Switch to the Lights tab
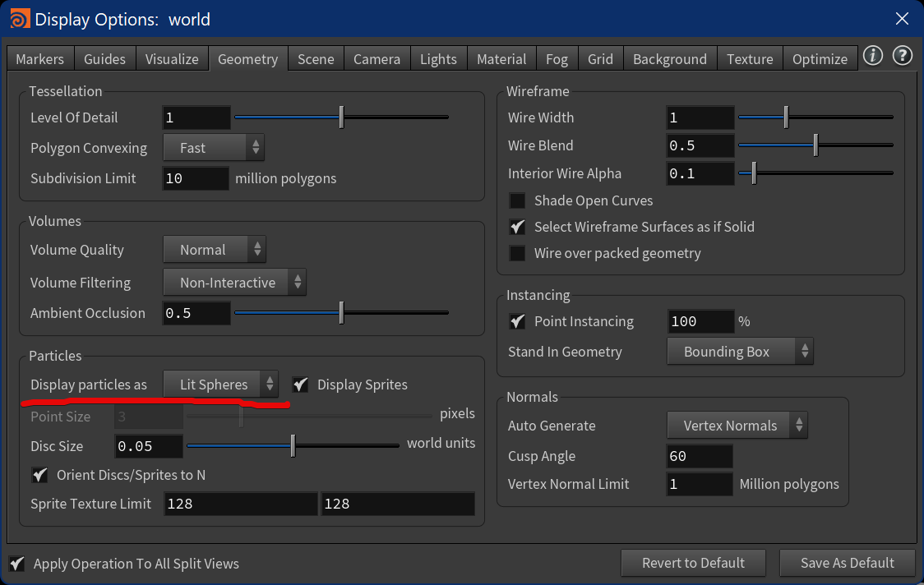Viewport: 924px width, 585px height. (x=438, y=58)
